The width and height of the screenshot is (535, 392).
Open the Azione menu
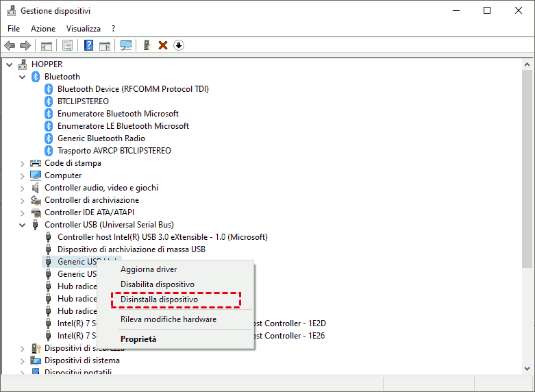point(43,29)
